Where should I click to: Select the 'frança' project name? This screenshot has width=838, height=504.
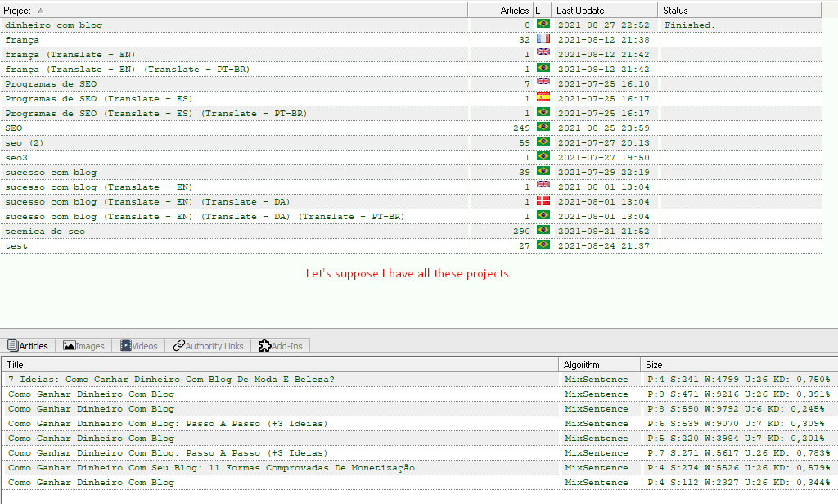point(22,40)
